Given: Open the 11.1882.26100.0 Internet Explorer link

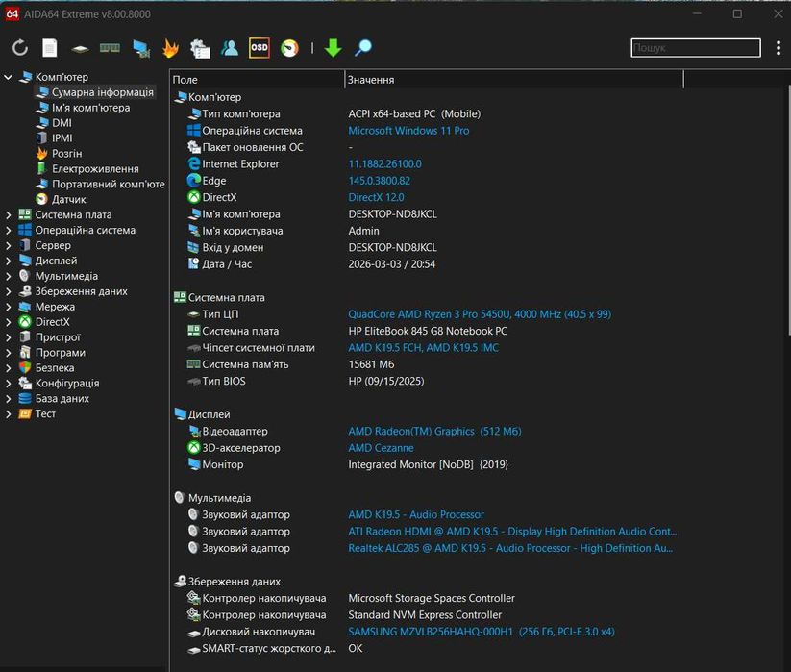Looking at the screenshot, I should coord(384,164).
